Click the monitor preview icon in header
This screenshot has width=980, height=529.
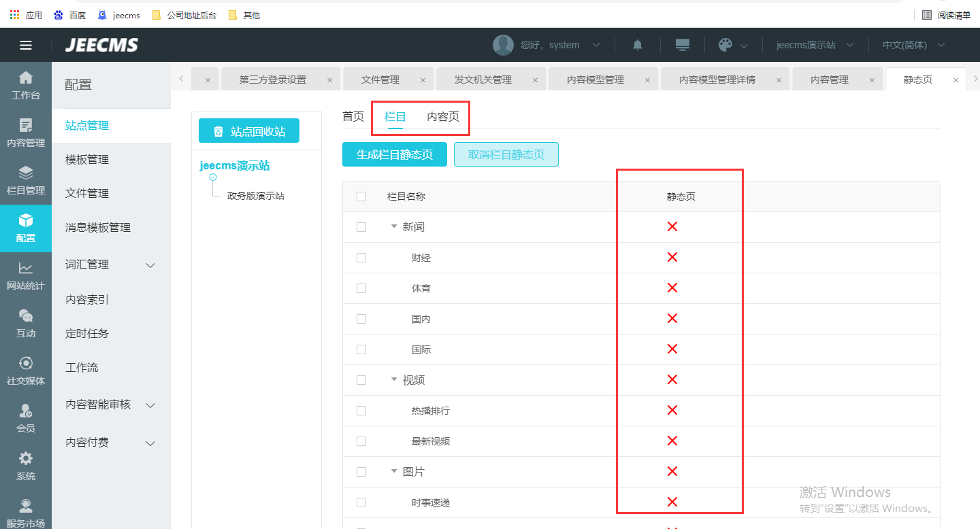coord(683,45)
